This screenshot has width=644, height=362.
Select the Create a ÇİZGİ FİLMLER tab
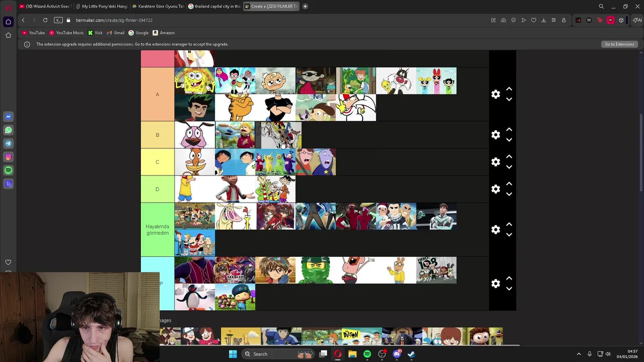click(271, 7)
